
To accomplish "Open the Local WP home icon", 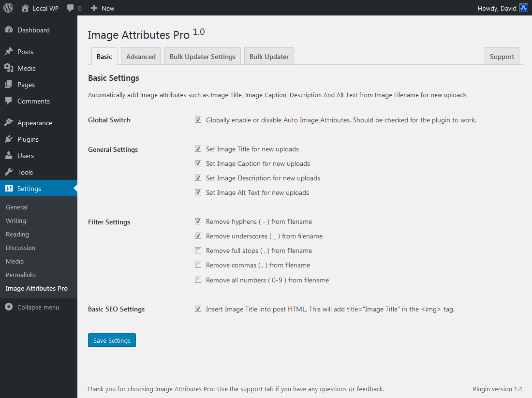I will pos(25,8).
